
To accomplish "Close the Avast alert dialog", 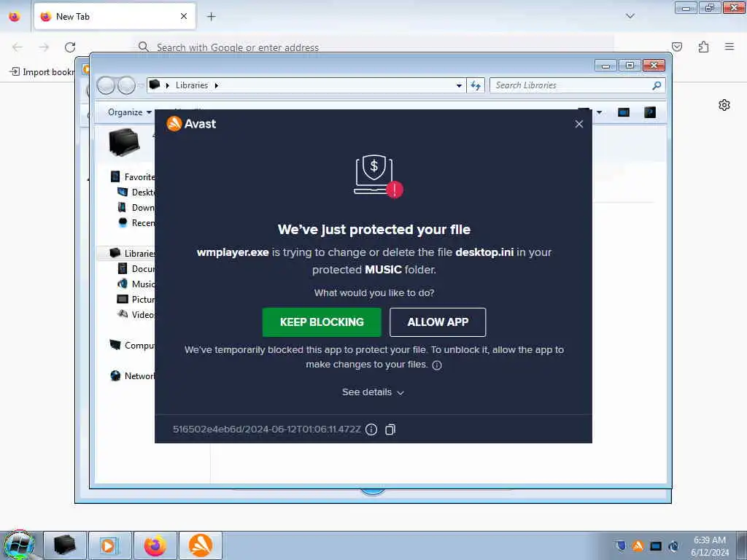I will [x=578, y=124].
